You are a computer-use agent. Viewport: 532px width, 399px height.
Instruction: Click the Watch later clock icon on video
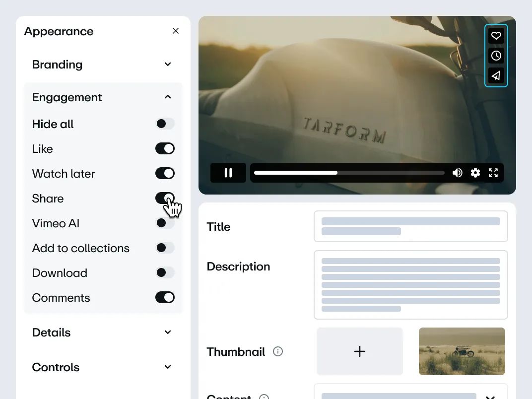click(496, 56)
